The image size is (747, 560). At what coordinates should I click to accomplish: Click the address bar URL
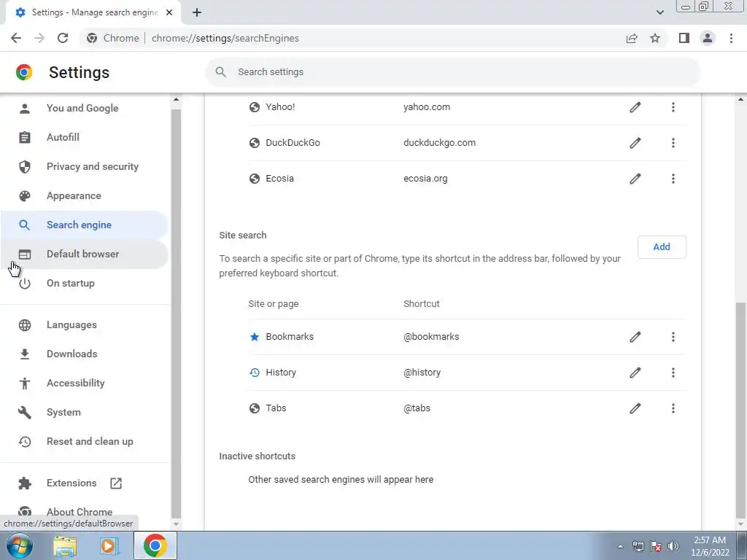coord(225,38)
